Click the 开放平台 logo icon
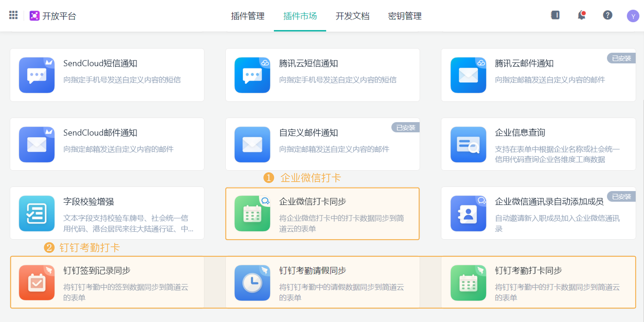 coord(34,16)
